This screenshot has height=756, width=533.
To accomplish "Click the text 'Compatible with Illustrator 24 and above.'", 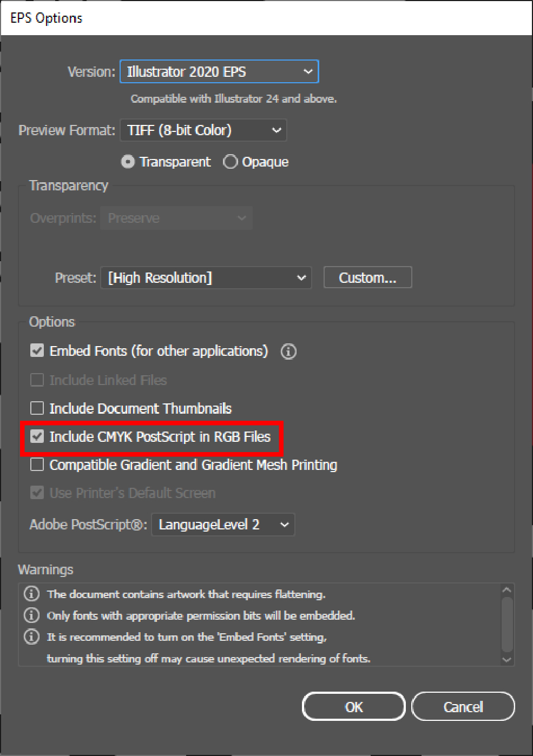I will pos(234,99).
